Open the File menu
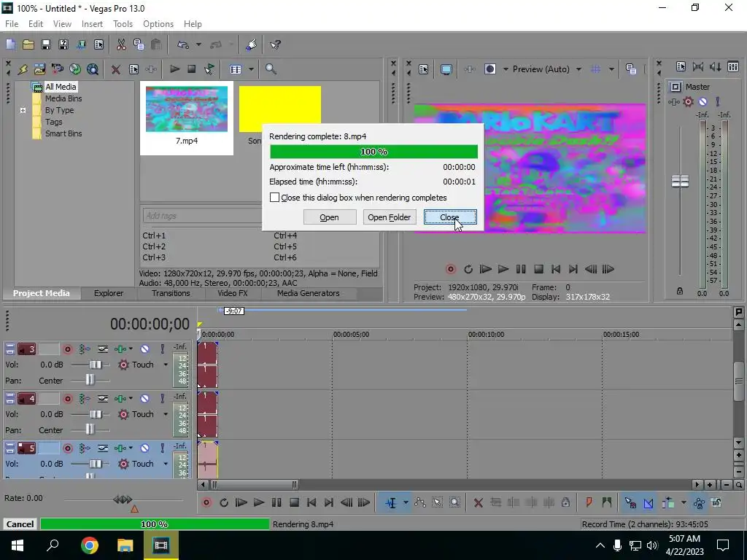This screenshot has width=747, height=560. pyautogui.click(x=12, y=24)
